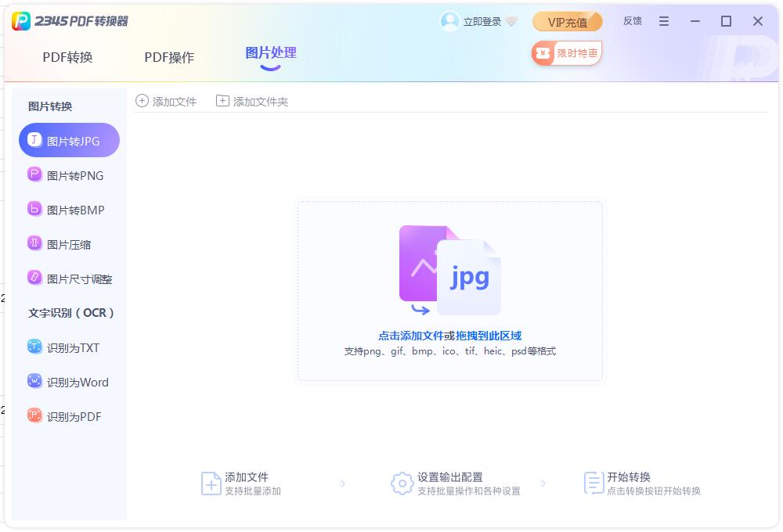The height and width of the screenshot is (532, 783).
Task: Select the 识别为Word OCR tool
Action: coord(69,381)
